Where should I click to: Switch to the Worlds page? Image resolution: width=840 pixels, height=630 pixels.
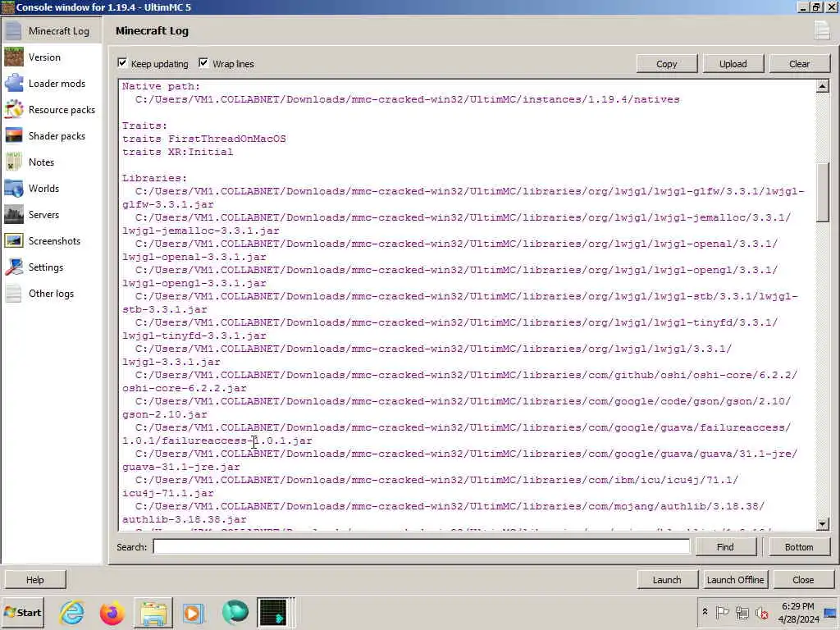(52, 189)
